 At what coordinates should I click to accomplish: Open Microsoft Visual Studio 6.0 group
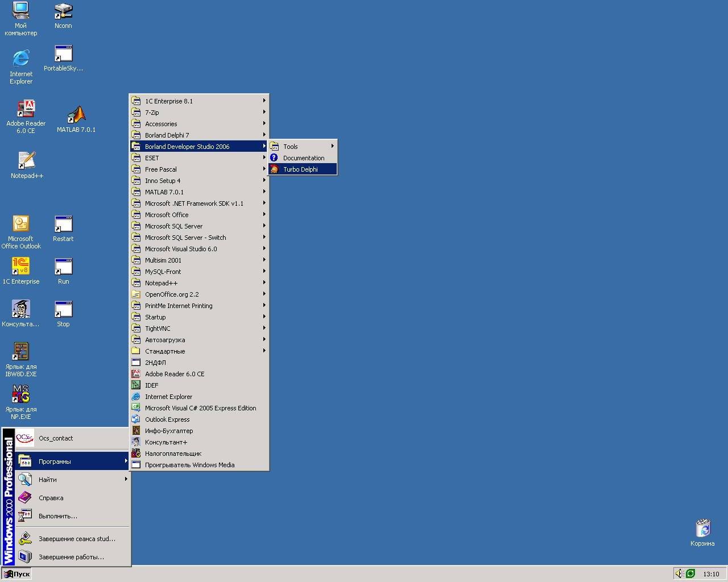coord(199,249)
